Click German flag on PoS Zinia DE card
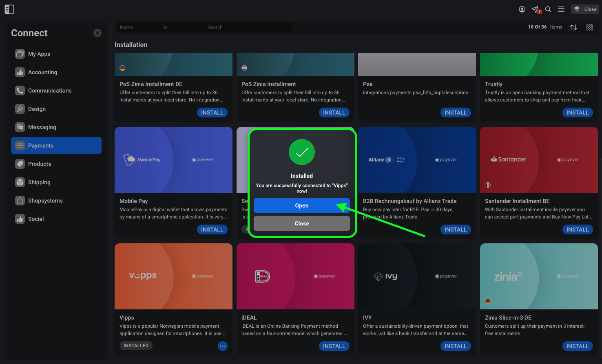602x364 pixels. pyautogui.click(x=122, y=68)
